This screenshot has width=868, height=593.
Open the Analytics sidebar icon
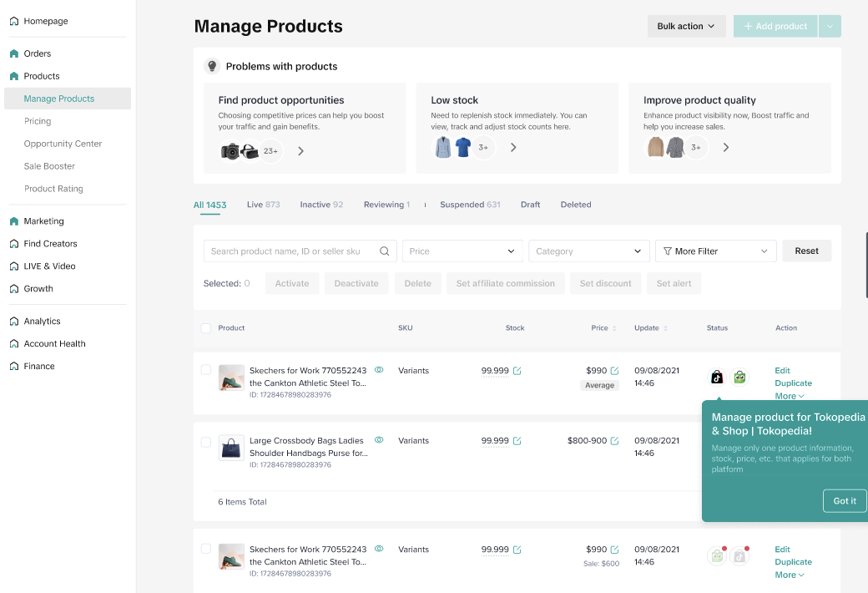pos(14,322)
